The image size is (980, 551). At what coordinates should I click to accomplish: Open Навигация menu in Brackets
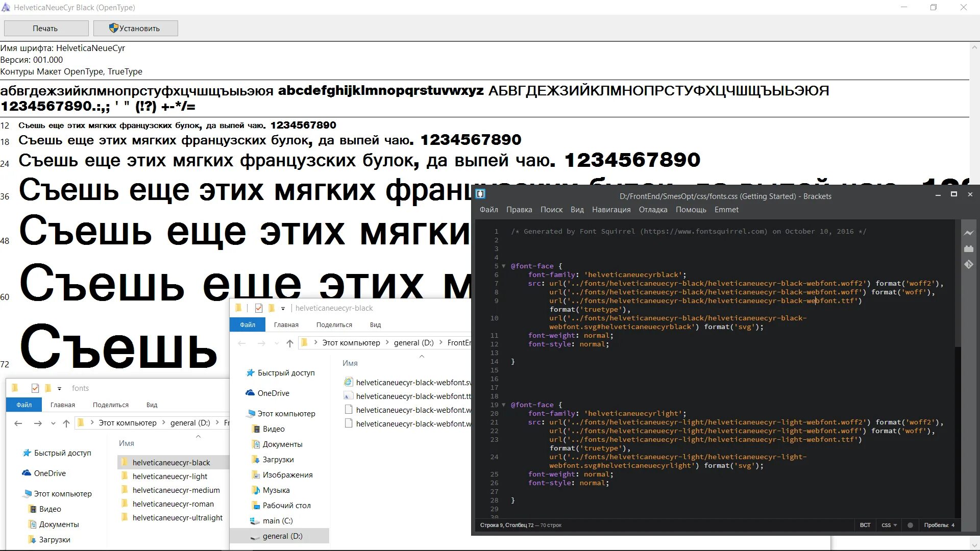[611, 210]
